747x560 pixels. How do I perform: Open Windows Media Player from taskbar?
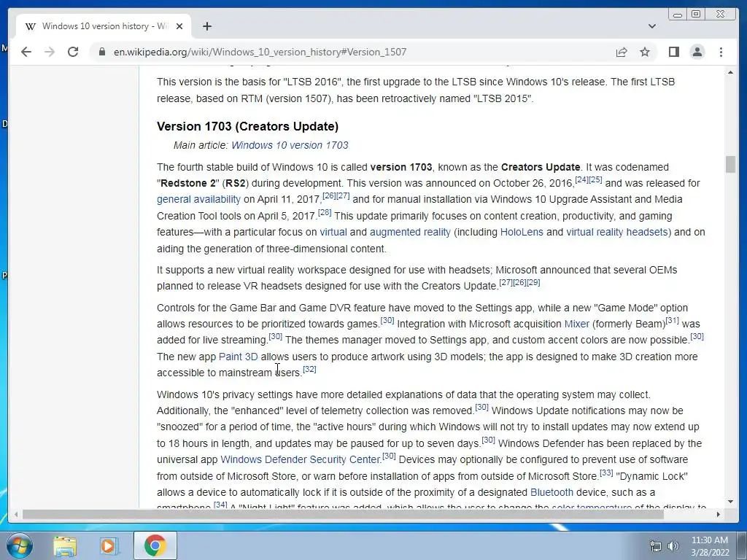click(x=108, y=545)
